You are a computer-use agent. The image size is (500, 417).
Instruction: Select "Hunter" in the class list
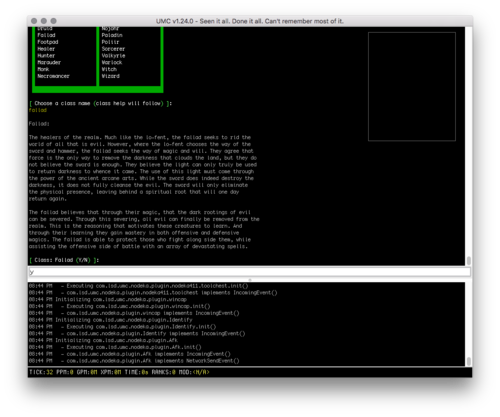[x=46, y=56]
